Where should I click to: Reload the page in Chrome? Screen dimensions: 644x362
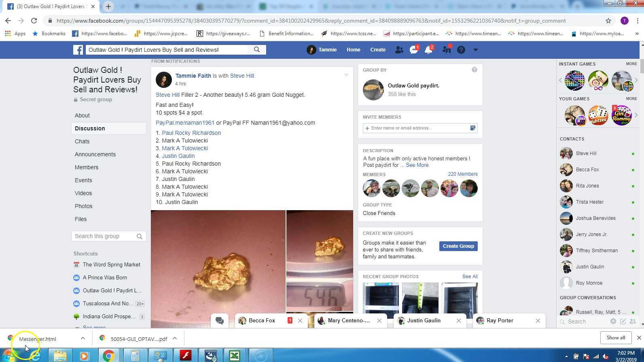(34, 21)
